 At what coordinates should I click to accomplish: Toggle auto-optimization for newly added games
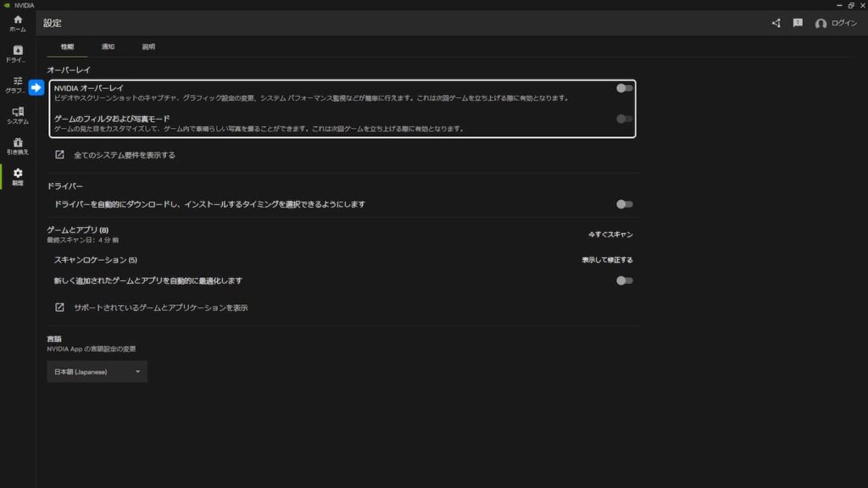tap(626, 280)
